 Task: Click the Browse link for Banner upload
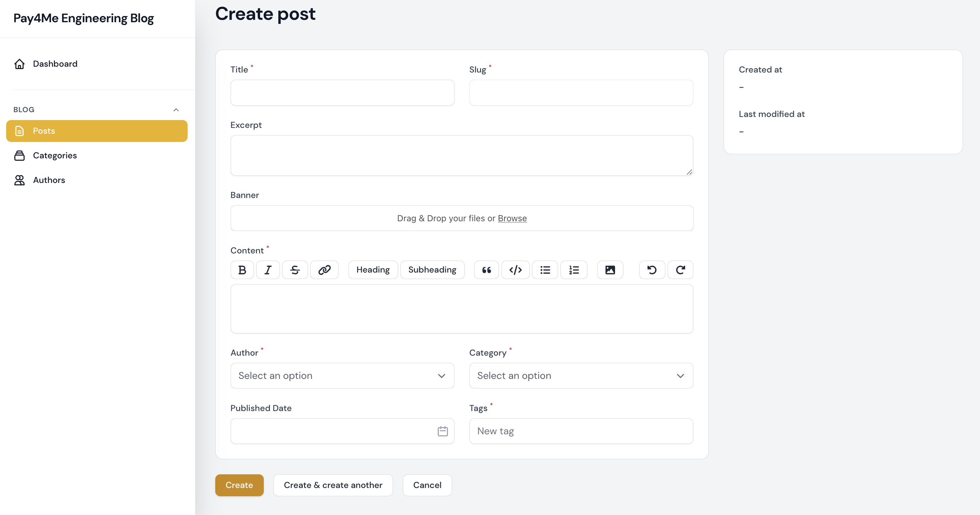512,218
